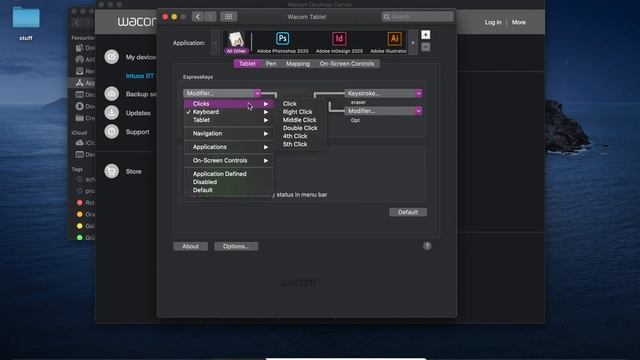
Task: Add an application with the plus button
Action: pos(425,35)
